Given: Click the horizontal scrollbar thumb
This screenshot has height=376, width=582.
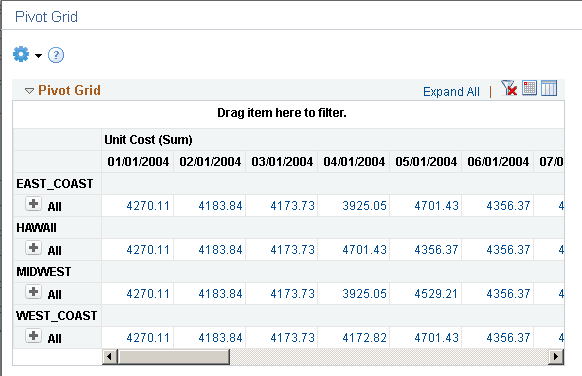Looking at the screenshot, I should 174,357.
